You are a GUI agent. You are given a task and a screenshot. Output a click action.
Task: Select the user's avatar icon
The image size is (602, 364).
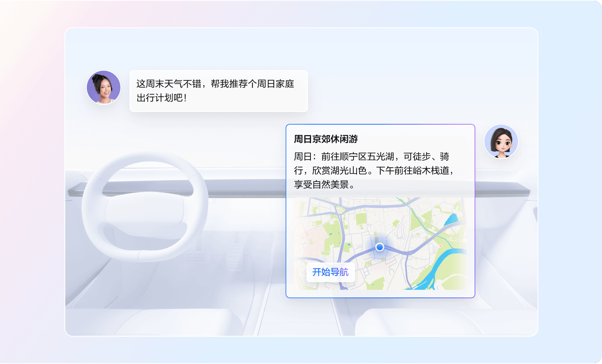(103, 87)
